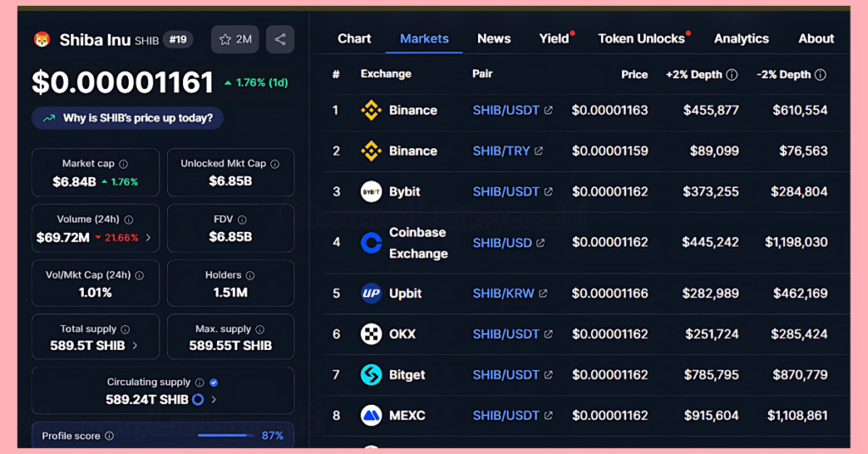The image size is (868, 454).
Task: Switch to the Chart tab
Action: pyautogui.click(x=354, y=39)
